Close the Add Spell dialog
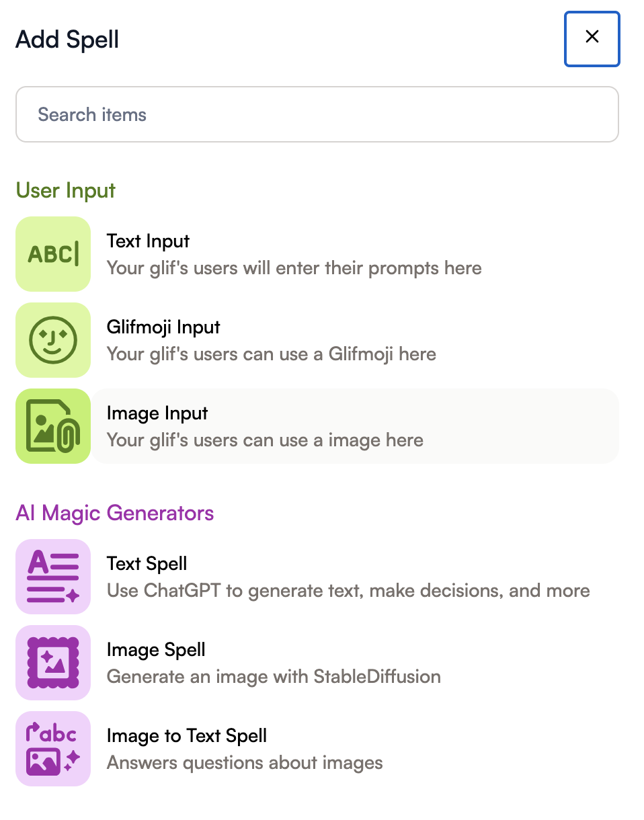This screenshot has height=820, width=644. pyautogui.click(x=592, y=38)
